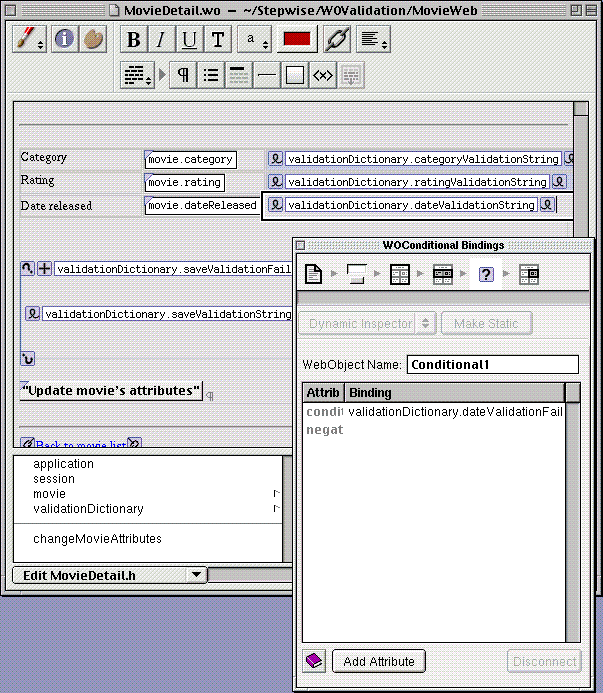Viewport: 603px width, 693px height.
Task: Open the Edit MovieDetail.h dropdown
Action: [x=109, y=575]
